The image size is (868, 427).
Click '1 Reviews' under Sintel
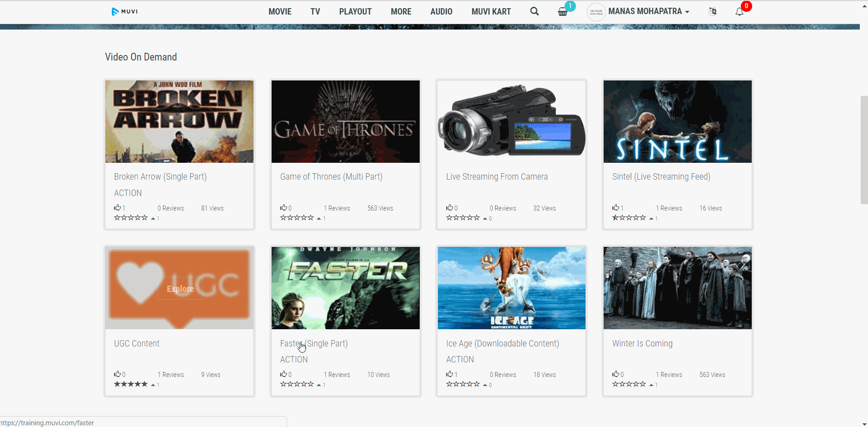[x=669, y=208]
